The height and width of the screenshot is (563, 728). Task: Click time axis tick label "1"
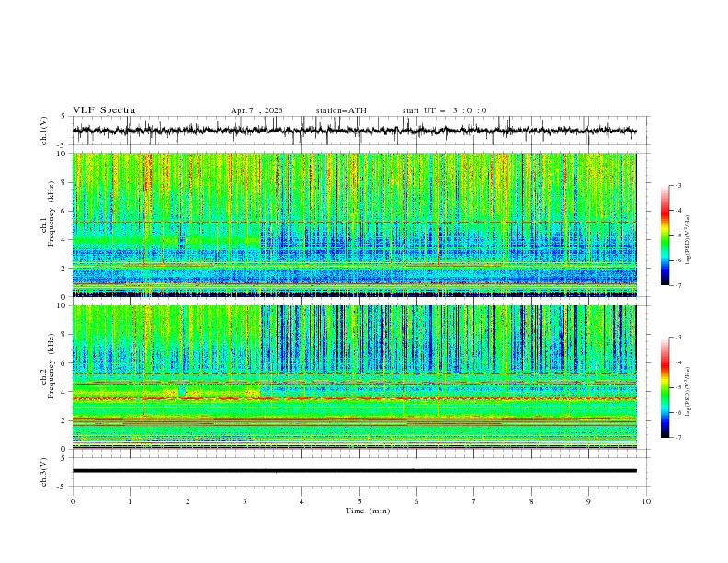130,501
